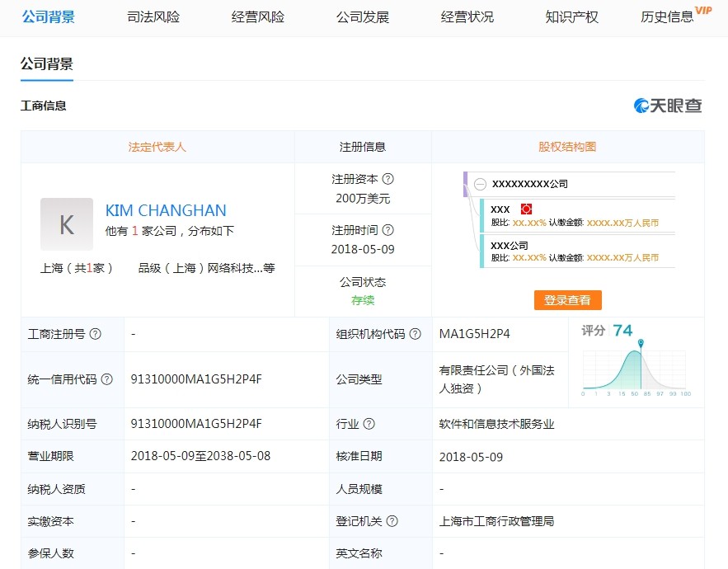The width and height of the screenshot is (728, 569).
Task: Click help icon beside 行业 label
Action: [x=369, y=424]
